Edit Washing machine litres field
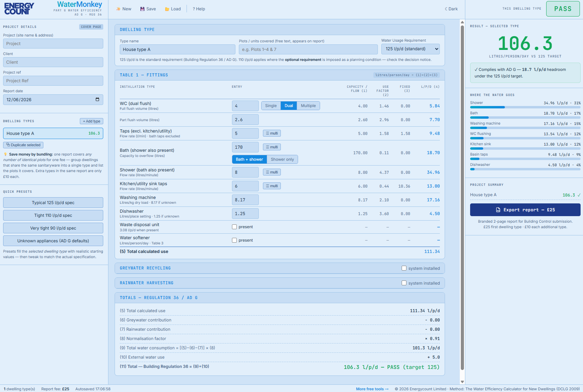 click(x=245, y=200)
